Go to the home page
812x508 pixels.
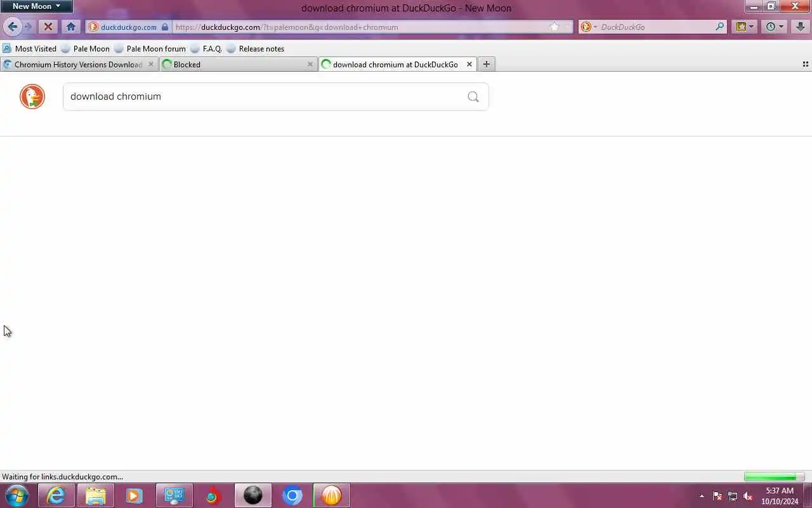click(71, 27)
